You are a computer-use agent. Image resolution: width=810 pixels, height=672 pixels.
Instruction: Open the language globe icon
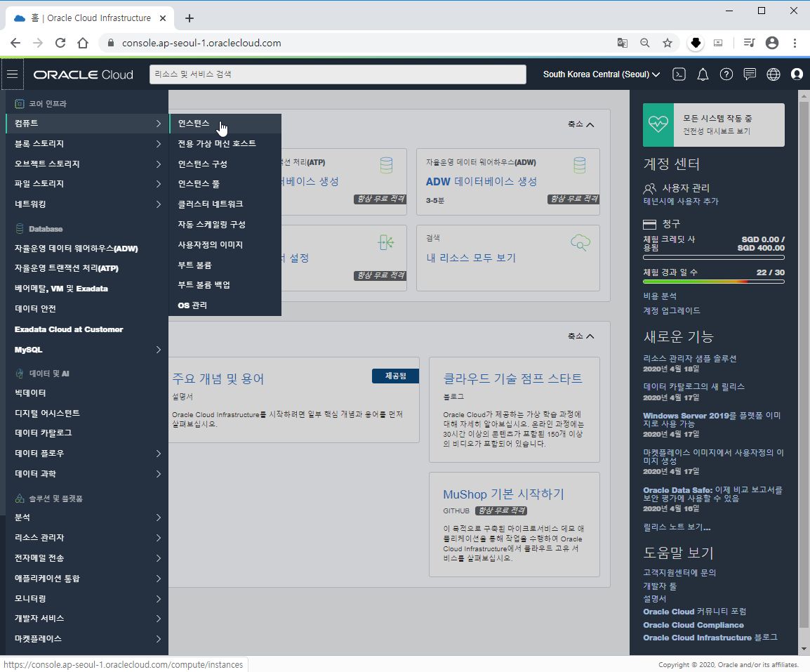(x=774, y=74)
